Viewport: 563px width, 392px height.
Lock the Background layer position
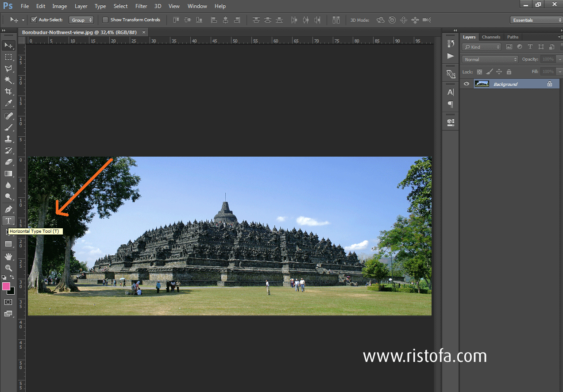[x=498, y=71]
